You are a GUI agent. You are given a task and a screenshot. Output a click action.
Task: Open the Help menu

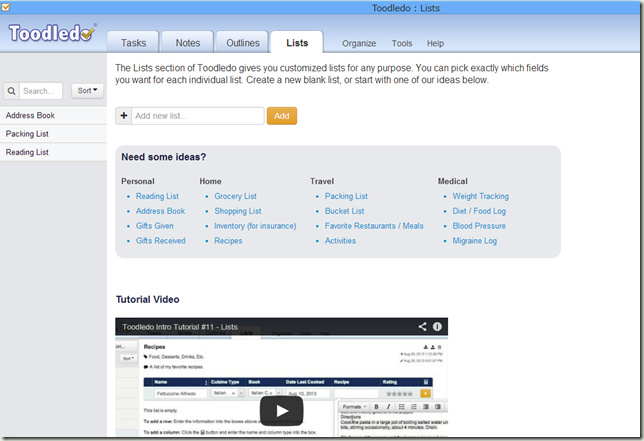click(435, 44)
